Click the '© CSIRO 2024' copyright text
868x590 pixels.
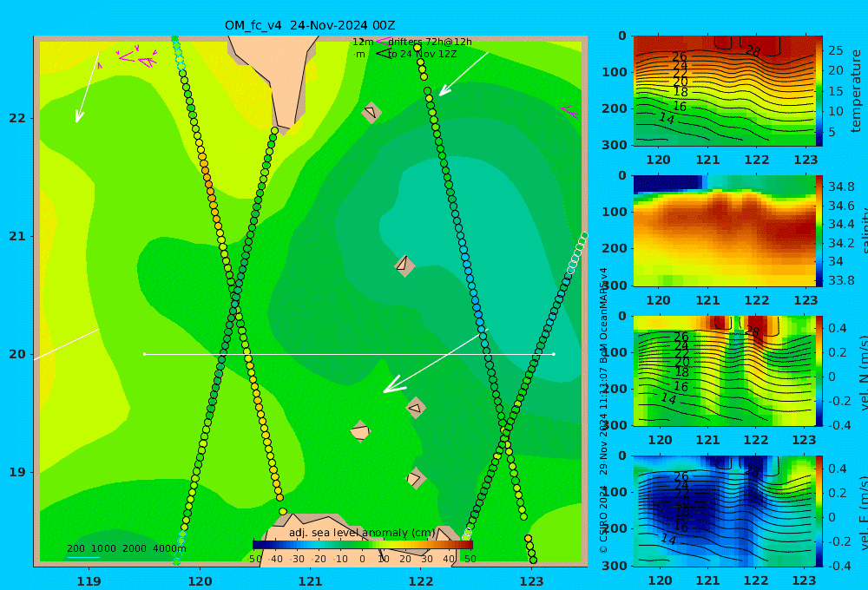(x=603, y=519)
